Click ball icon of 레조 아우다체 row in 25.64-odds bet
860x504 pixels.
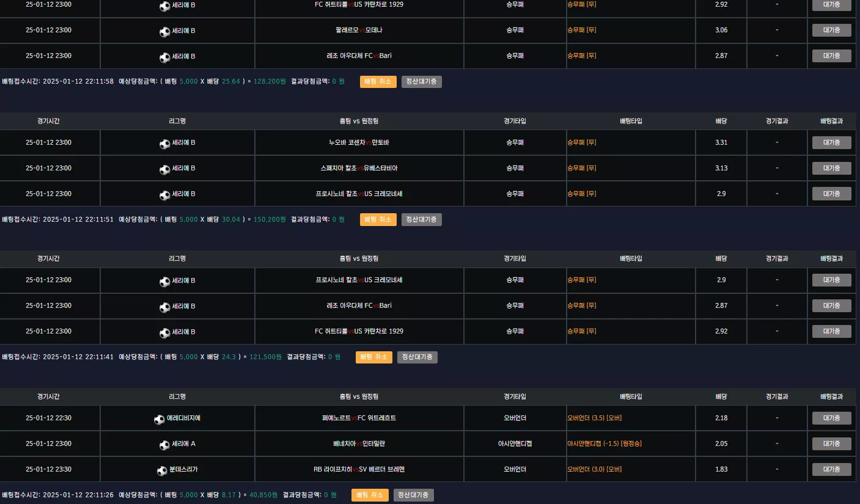tap(164, 57)
